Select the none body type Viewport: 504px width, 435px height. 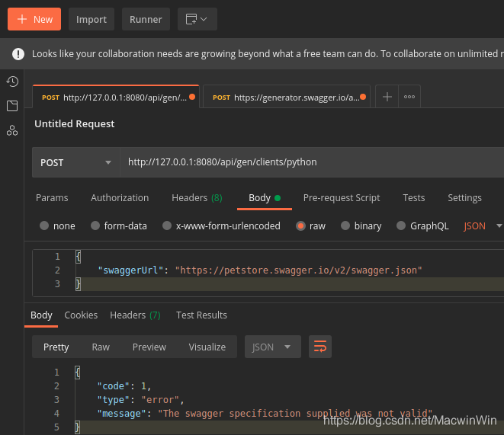[44, 225]
